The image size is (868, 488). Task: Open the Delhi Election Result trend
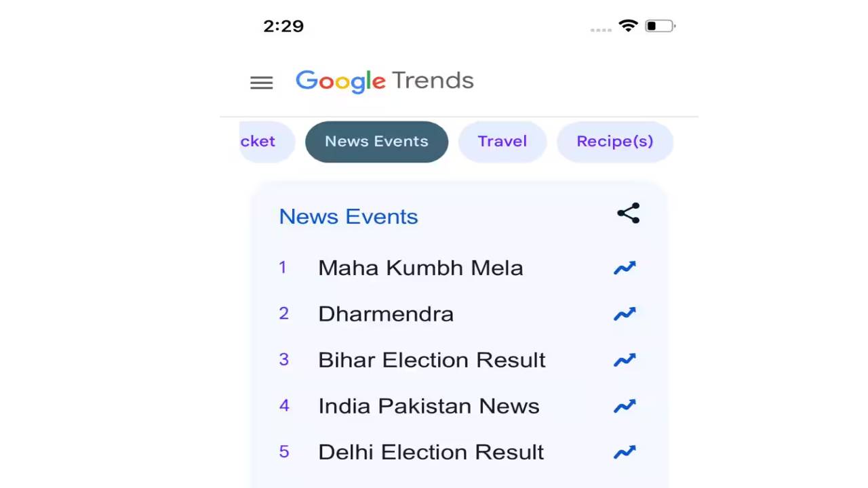click(x=431, y=452)
